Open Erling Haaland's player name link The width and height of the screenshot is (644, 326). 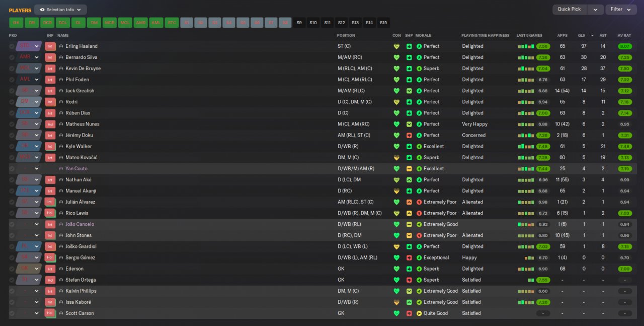(82, 46)
